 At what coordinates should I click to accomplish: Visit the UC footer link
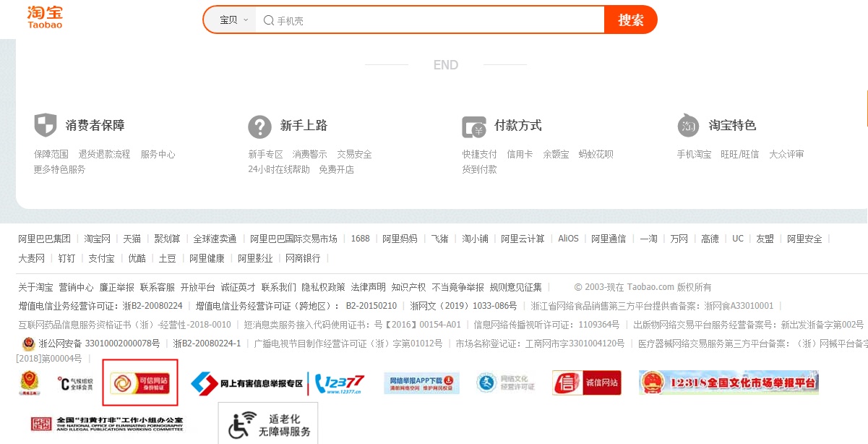[738, 239]
